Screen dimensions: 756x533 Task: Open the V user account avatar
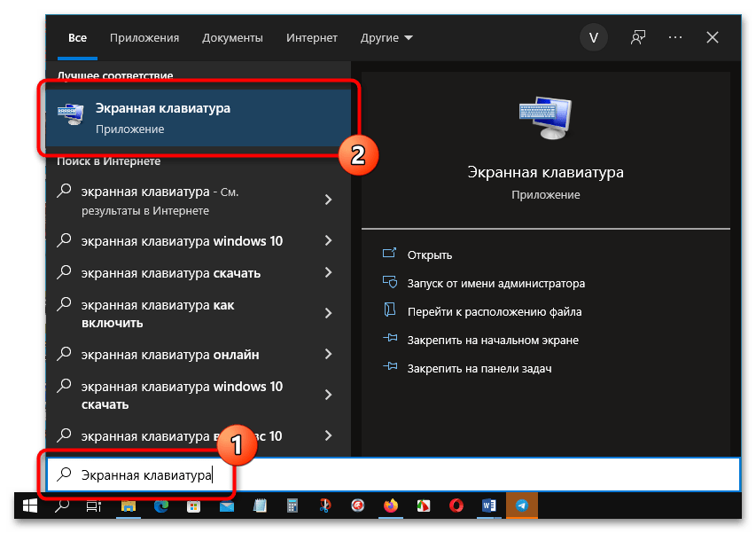(593, 37)
